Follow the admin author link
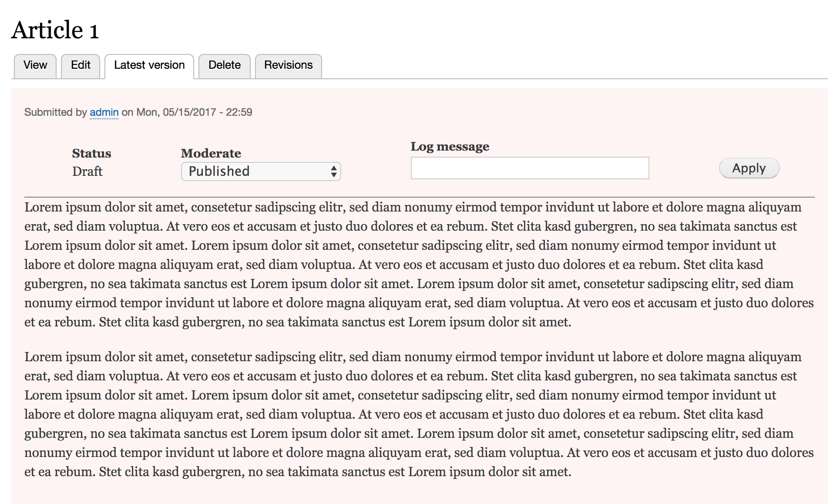840x504 pixels. (104, 112)
